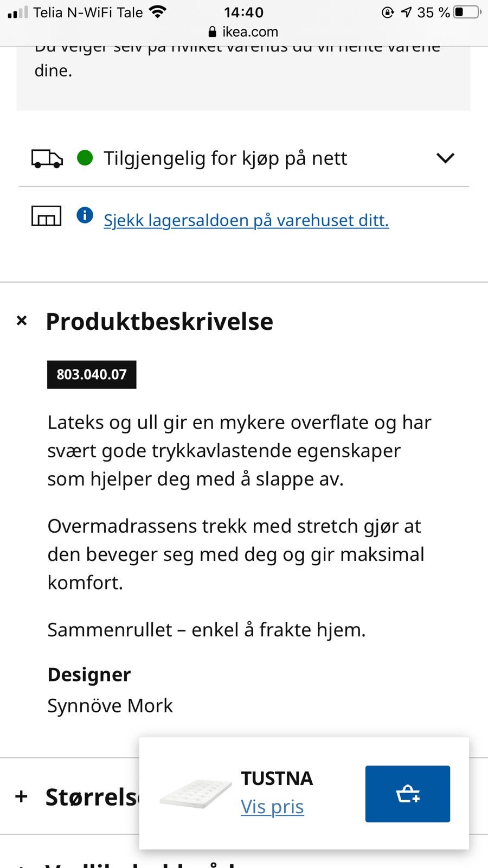
Task: Select the Produktbeskrivelse section heading
Action: (x=160, y=321)
